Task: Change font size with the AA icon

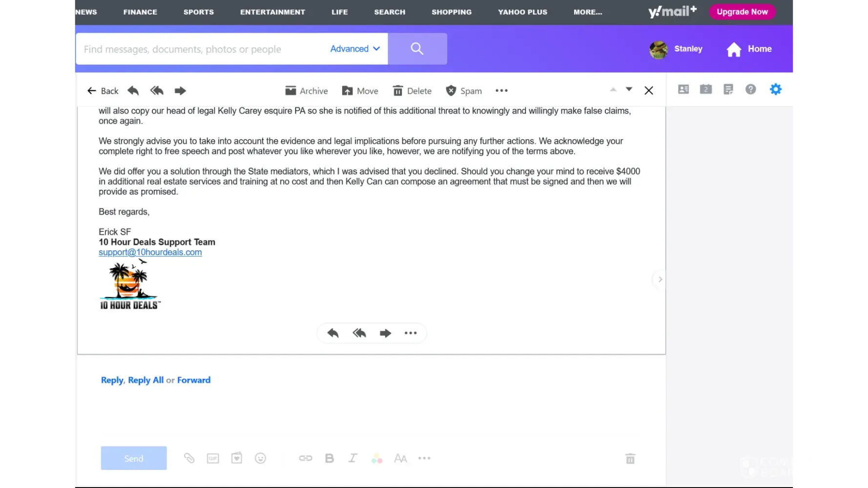Action: (400, 458)
